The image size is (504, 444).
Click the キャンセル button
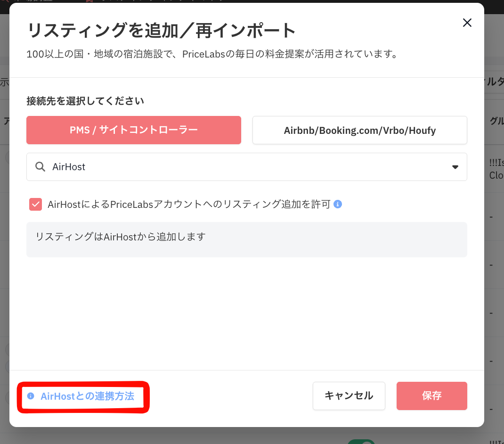click(349, 396)
